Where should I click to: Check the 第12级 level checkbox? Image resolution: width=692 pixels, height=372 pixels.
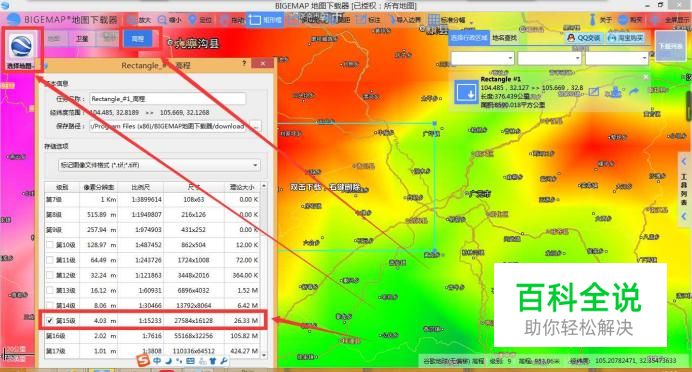coord(50,275)
